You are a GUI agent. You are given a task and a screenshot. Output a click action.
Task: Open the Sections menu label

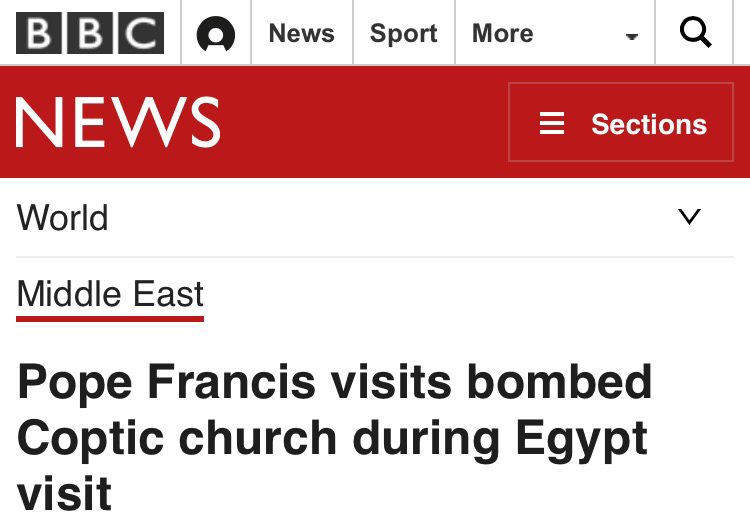click(x=648, y=124)
